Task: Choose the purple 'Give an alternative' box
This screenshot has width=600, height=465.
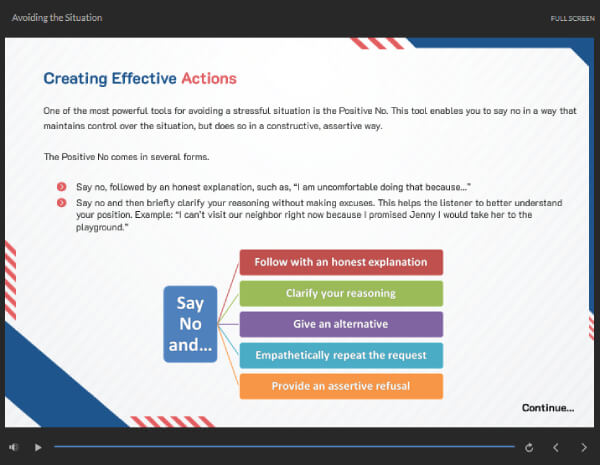Action: pyautogui.click(x=340, y=324)
